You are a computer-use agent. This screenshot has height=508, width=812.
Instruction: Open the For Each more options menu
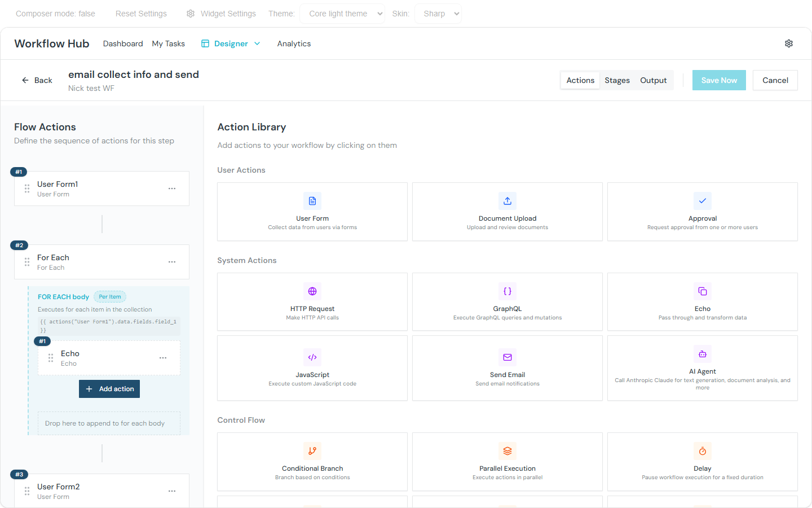[x=172, y=262]
